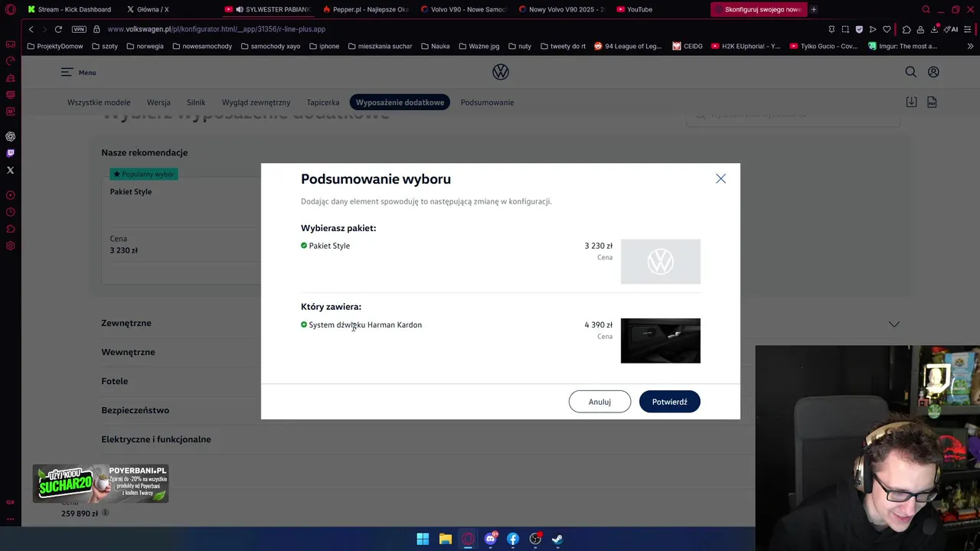The width and height of the screenshot is (980, 551).
Task: Open a new tab with plus button
Action: [813, 9]
